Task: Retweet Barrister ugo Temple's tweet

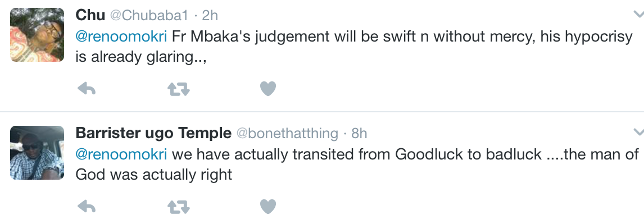Action: 179,207
